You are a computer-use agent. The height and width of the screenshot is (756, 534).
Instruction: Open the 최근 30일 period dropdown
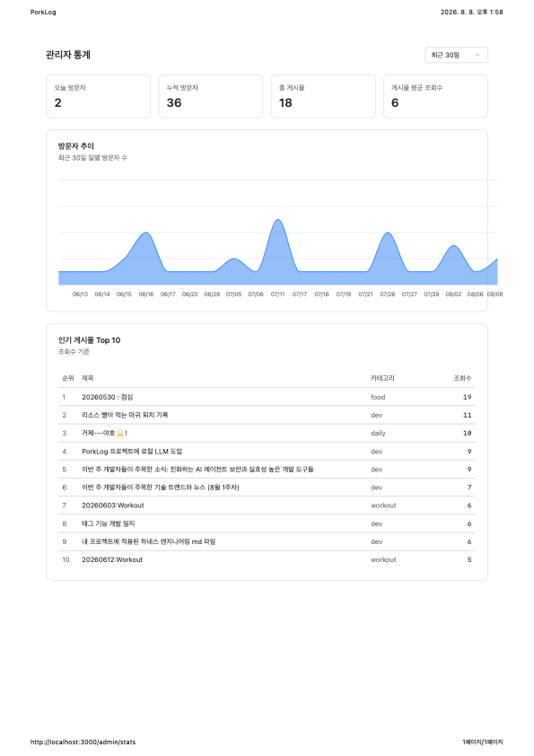coord(456,55)
